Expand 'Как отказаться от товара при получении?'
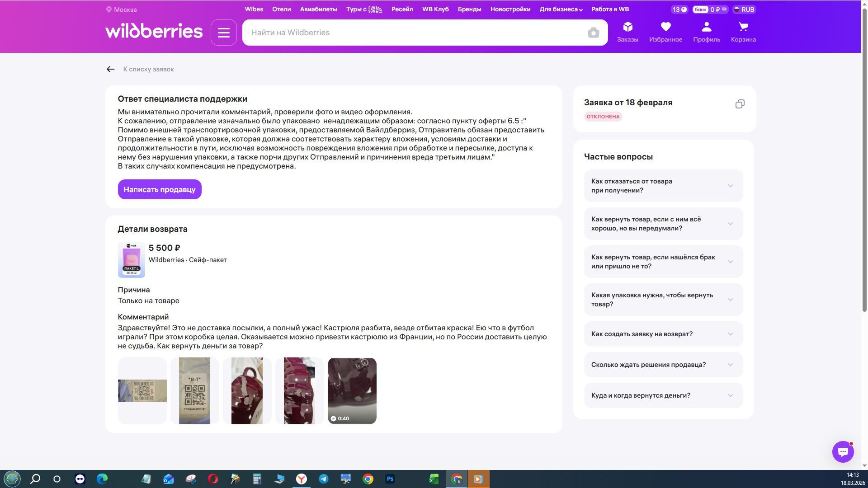868x488 pixels. pos(663,186)
